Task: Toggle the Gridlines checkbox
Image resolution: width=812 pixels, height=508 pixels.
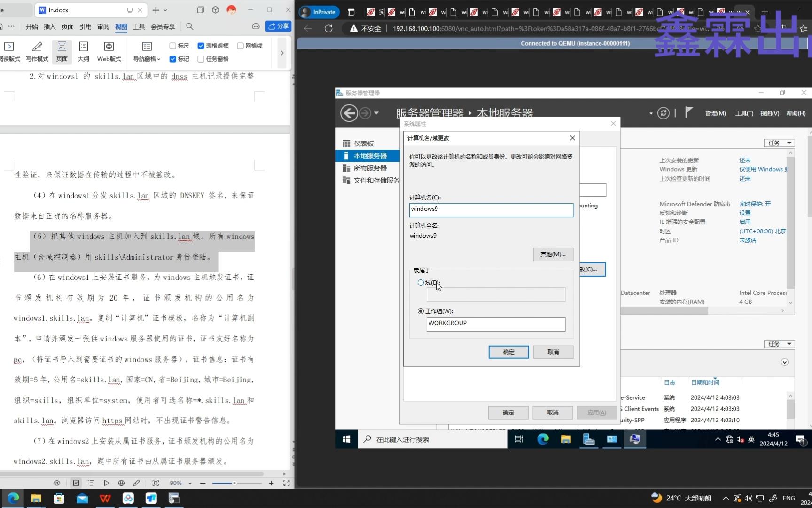Action: click(x=240, y=46)
